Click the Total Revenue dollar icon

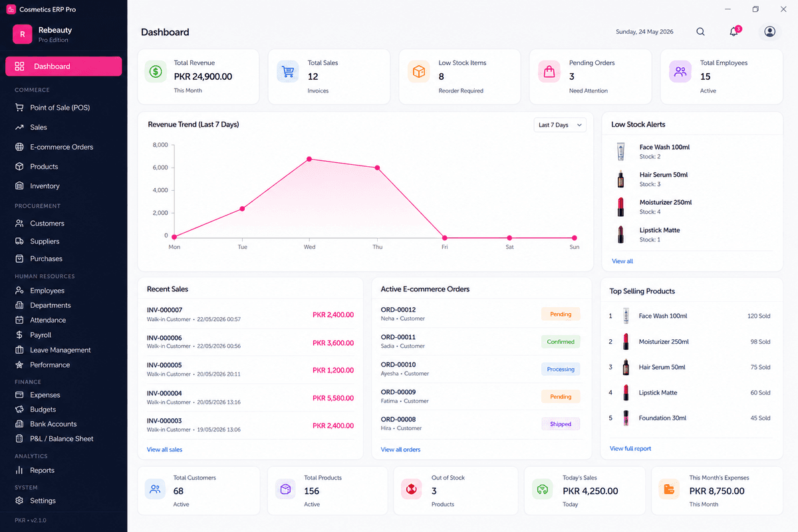[156, 72]
